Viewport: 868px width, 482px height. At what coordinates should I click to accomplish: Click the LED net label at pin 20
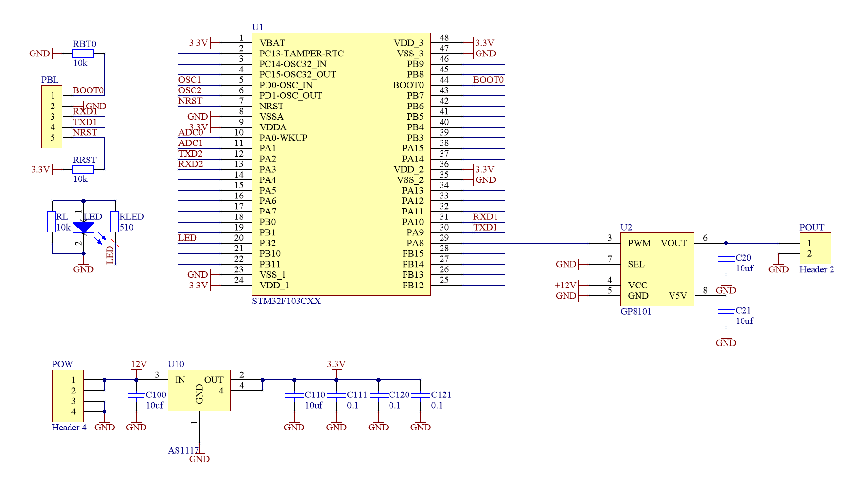188,238
